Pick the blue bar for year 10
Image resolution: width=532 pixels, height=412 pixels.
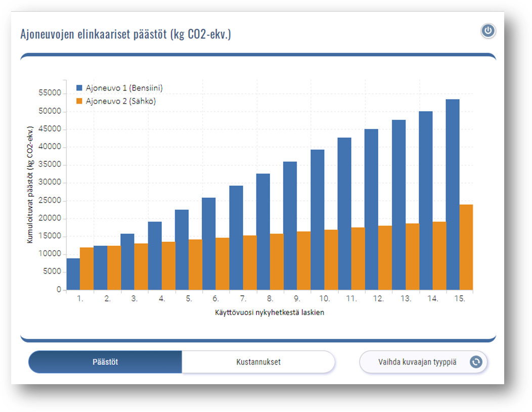coord(317,220)
